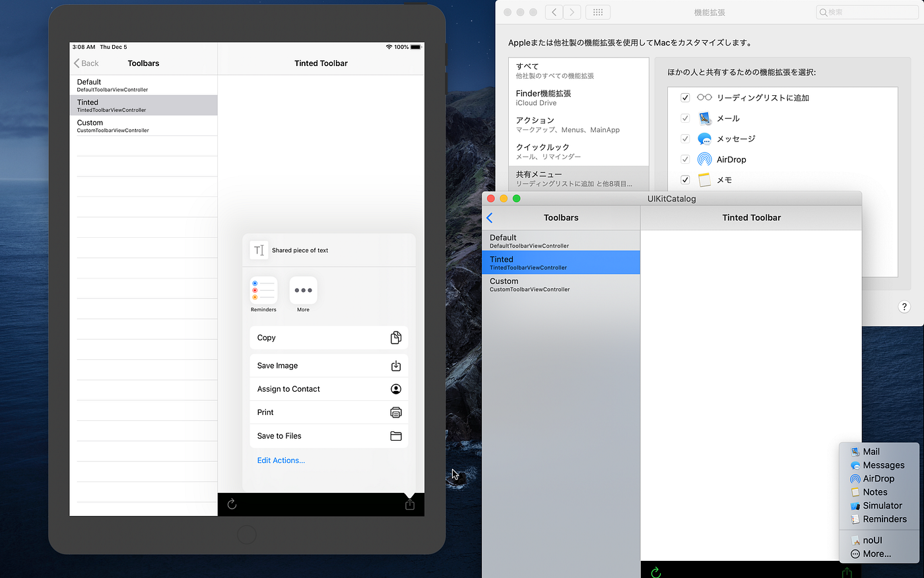The image size is (924, 578).
Task: Choose Messages from the share menu
Action: [x=878, y=465]
